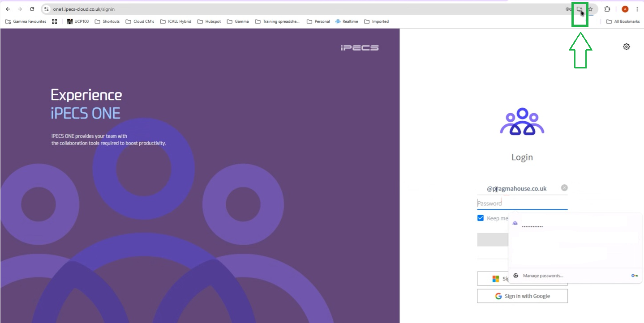Click the Login heading text
644x323 pixels.
point(522,157)
